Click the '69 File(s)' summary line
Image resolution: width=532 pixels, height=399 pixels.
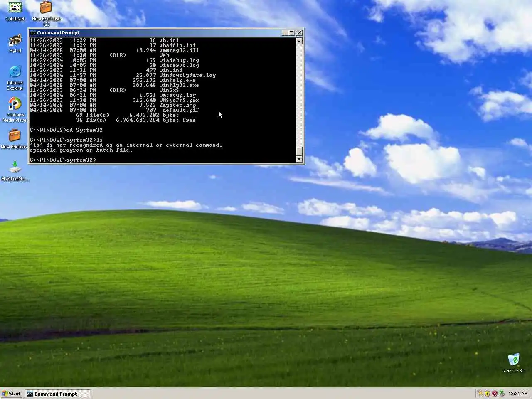128,115
